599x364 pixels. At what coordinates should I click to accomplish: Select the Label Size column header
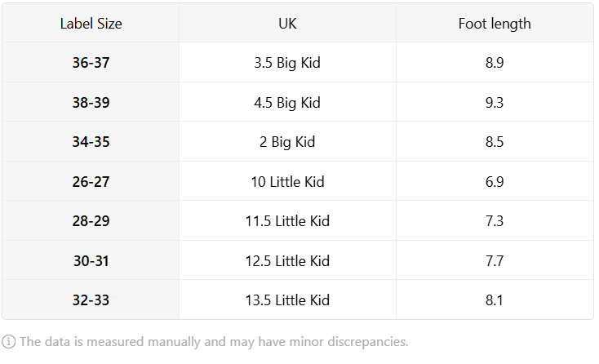(x=91, y=24)
